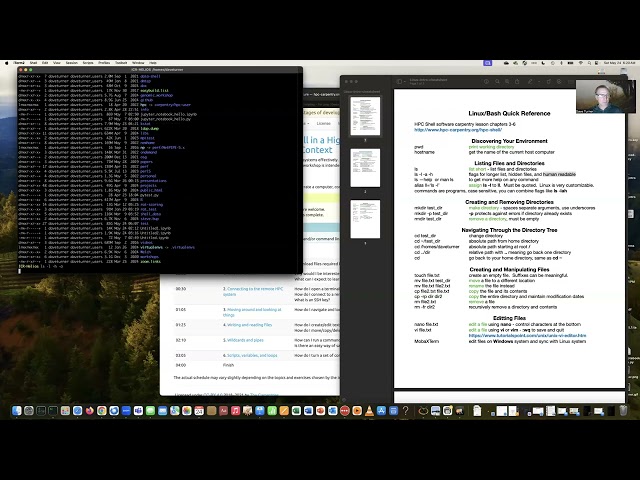Click the 'Linux/Bash Quick Reference' heading
Image resolution: width=640 pixels, height=480 pixels.
[x=509, y=113]
